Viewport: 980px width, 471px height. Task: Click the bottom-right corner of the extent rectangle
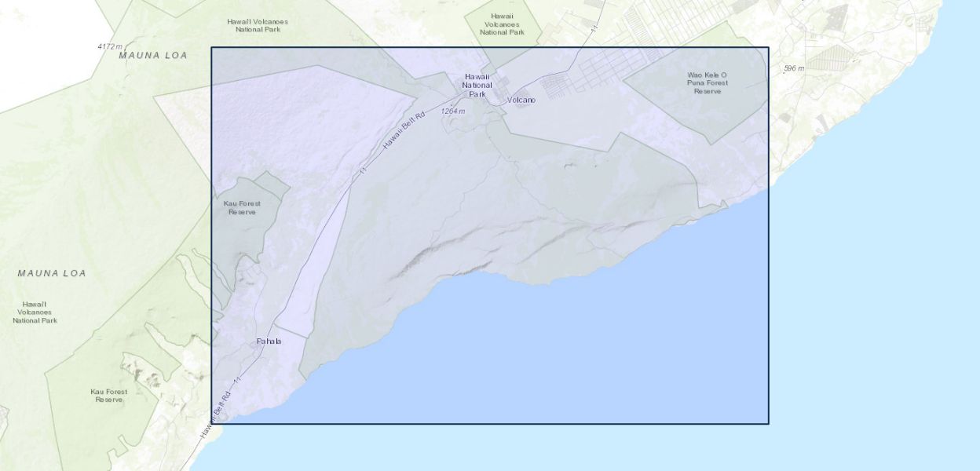coord(768,424)
